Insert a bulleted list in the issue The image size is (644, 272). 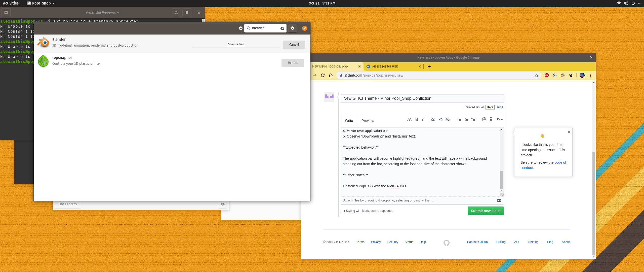pyautogui.click(x=459, y=119)
